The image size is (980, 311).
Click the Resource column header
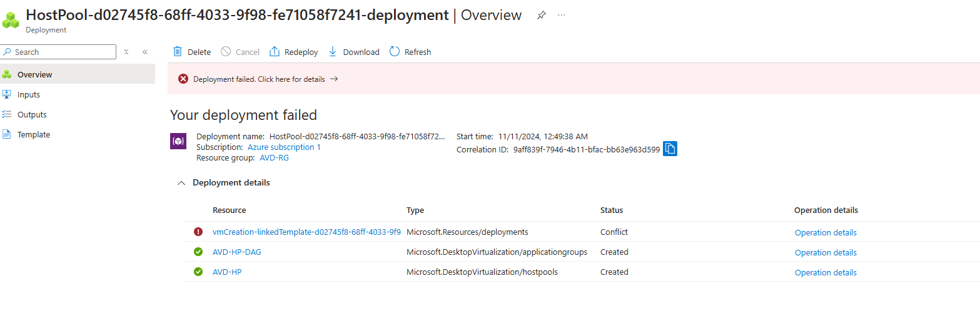point(229,210)
